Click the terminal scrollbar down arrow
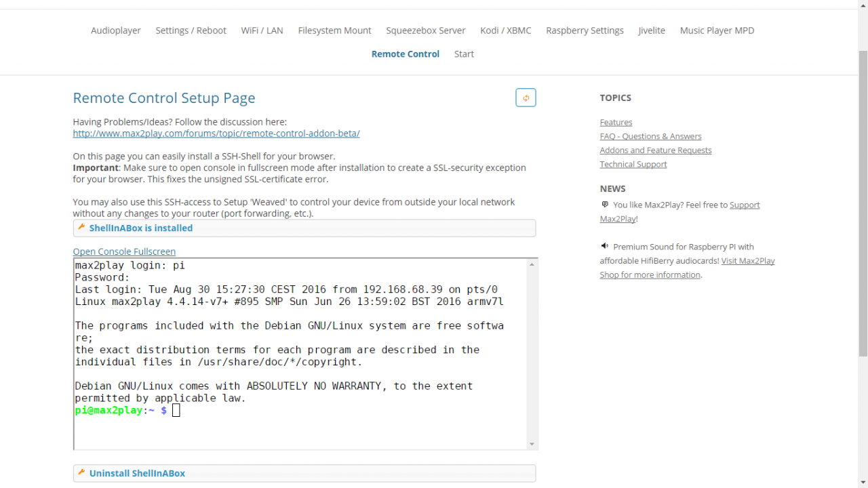The height and width of the screenshot is (488, 868). click(x=532, y=444)
